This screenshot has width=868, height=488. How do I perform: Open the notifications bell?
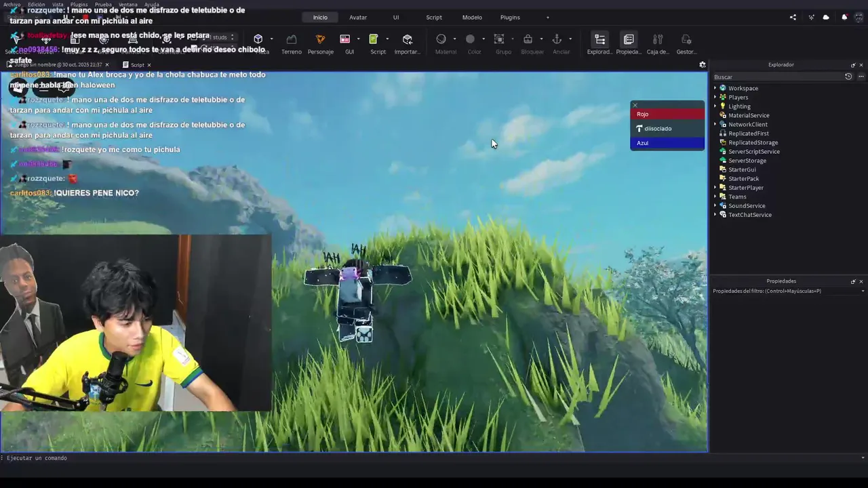(844, 18)
